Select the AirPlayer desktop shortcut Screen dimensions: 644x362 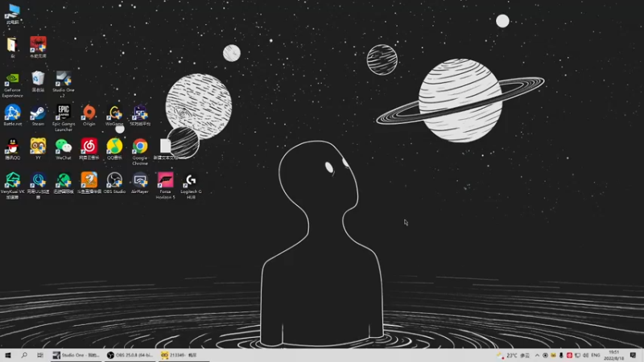139,183
